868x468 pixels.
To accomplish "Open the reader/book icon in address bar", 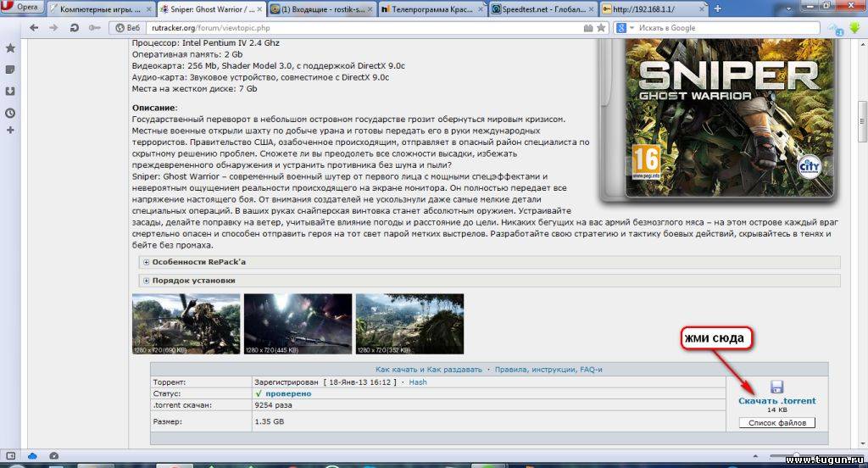I will (588, 28).
